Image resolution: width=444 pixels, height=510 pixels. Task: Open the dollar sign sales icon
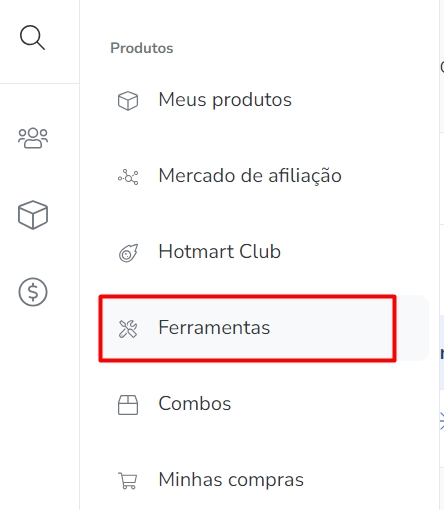tap(33, 292)
